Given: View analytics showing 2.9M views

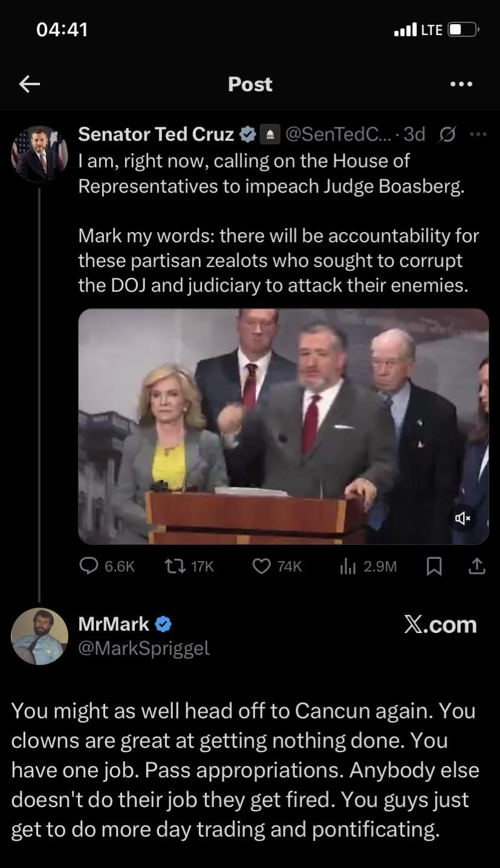Looking at the screenshot, I should coord(347,566).
